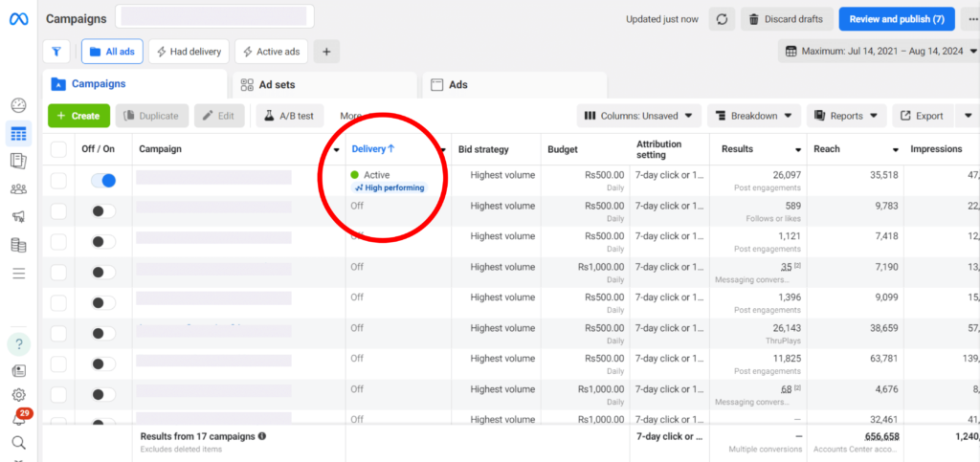Viewport: 980px width, 462px height.
Task: Open the Breakdown dropdown
Action: point(753,116)
